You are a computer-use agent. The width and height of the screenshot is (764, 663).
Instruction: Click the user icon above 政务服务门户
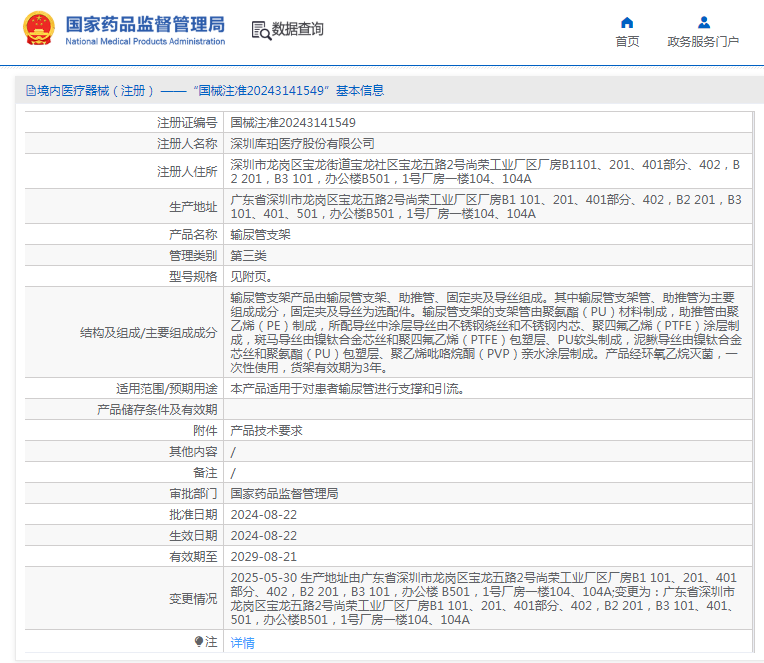click(x=704, y=22)
